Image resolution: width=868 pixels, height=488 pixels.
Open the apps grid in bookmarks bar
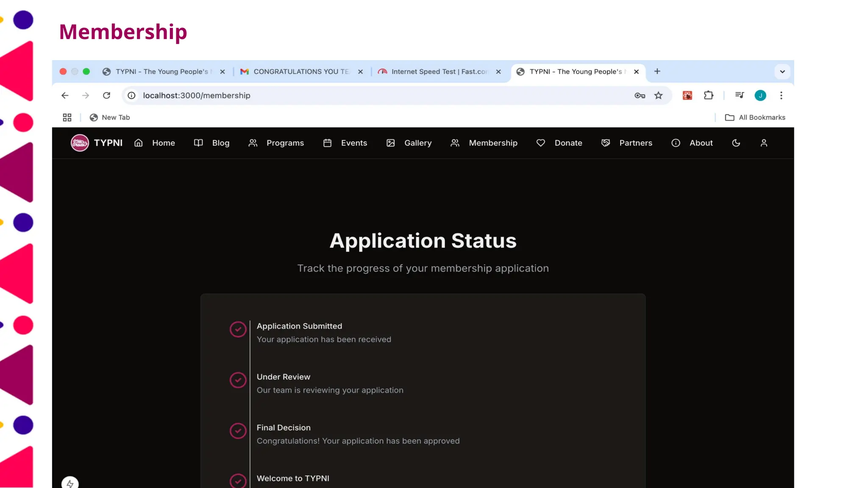(x=67, y=117)
